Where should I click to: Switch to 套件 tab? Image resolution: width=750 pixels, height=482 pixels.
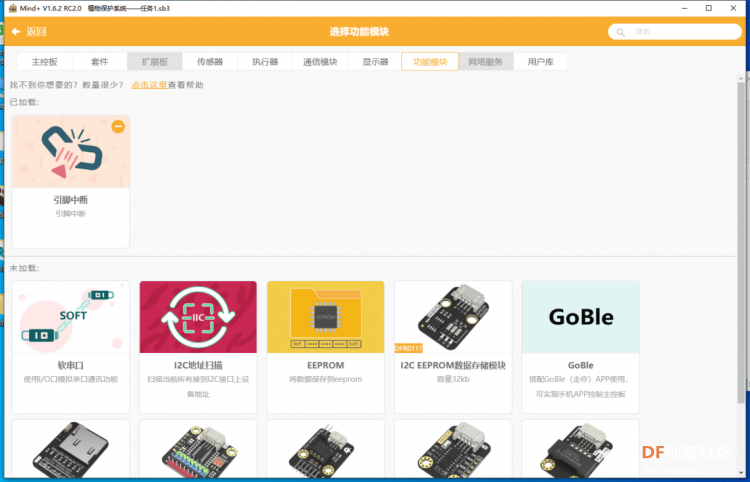point(99,62)
